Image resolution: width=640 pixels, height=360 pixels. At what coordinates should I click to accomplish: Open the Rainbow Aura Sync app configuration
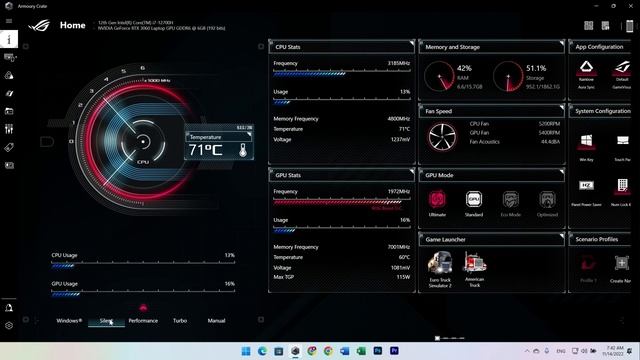click(x=586, y=74)
